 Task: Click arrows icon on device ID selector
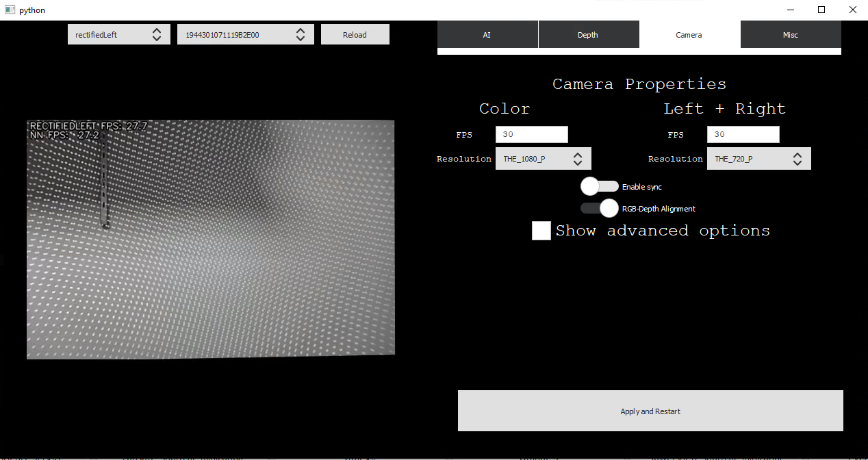click(301, 35)
